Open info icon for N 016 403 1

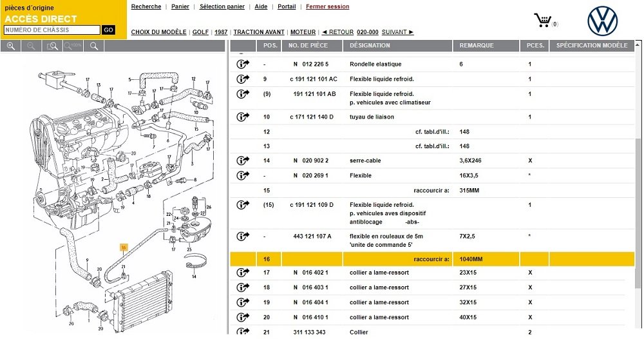[x=243, y=287]
